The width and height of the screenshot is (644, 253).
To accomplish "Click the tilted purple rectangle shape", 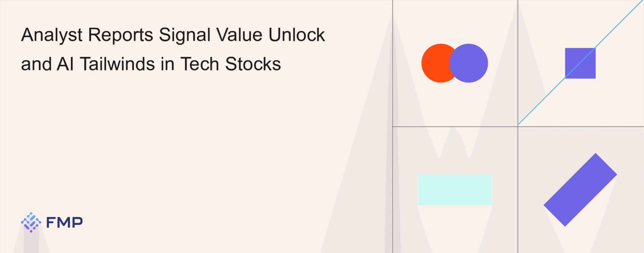I will pyautogui.click(x=580, y=190).
